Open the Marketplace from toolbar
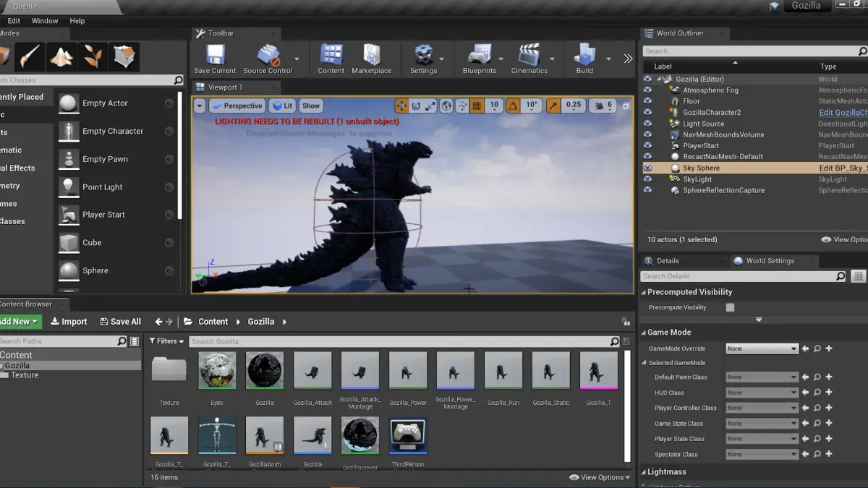Viewport: 868px width, 488px height. (x=372, y=59)
